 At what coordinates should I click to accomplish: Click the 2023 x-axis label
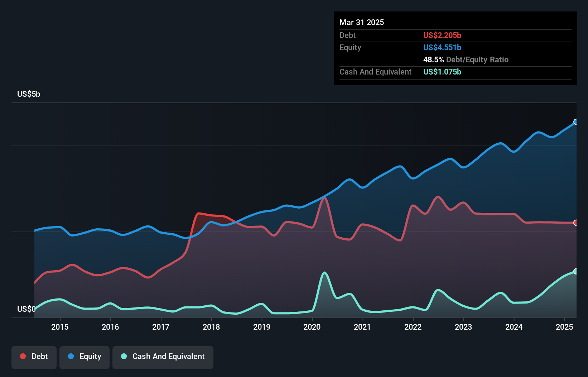tap(463, 327)
